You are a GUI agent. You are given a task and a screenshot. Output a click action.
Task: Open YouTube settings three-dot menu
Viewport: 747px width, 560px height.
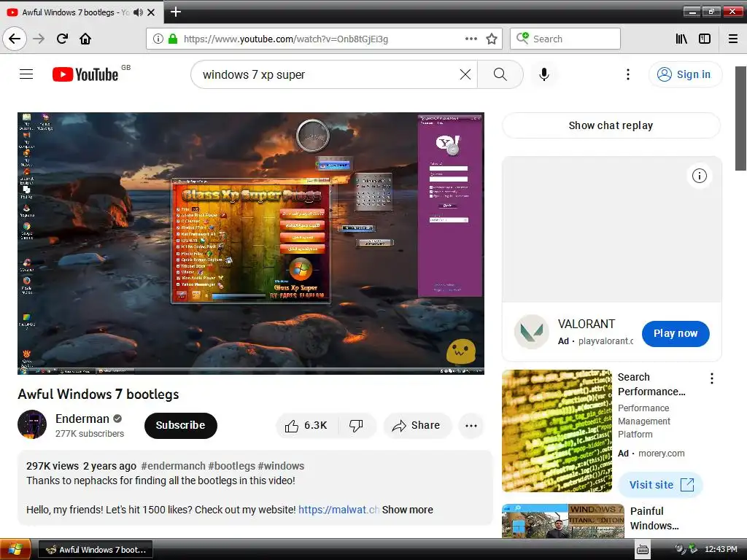click(x=628, y=74)
